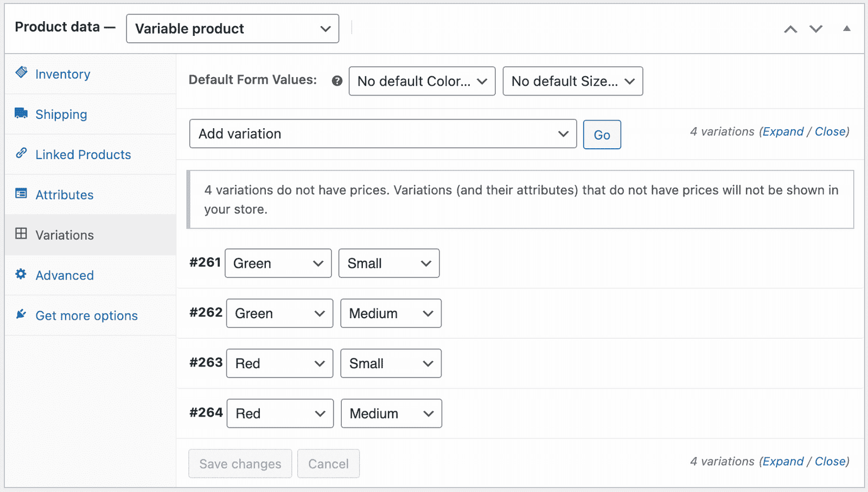Click the Shipping truck icon
868x492 pixels.
pyautogui.click(x=21, y=113)
